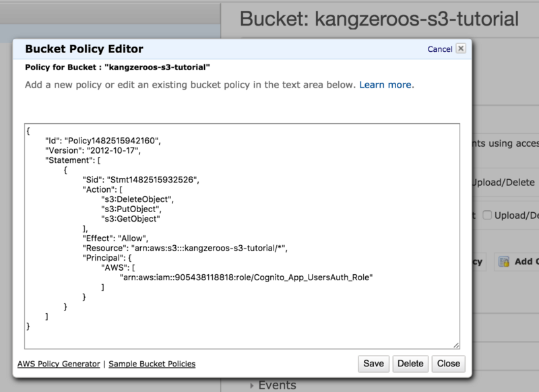Click the Bucket: kangzeroos-s3-tutorial heading
This screenshot has height=392, width=539.
coord(379,19)
